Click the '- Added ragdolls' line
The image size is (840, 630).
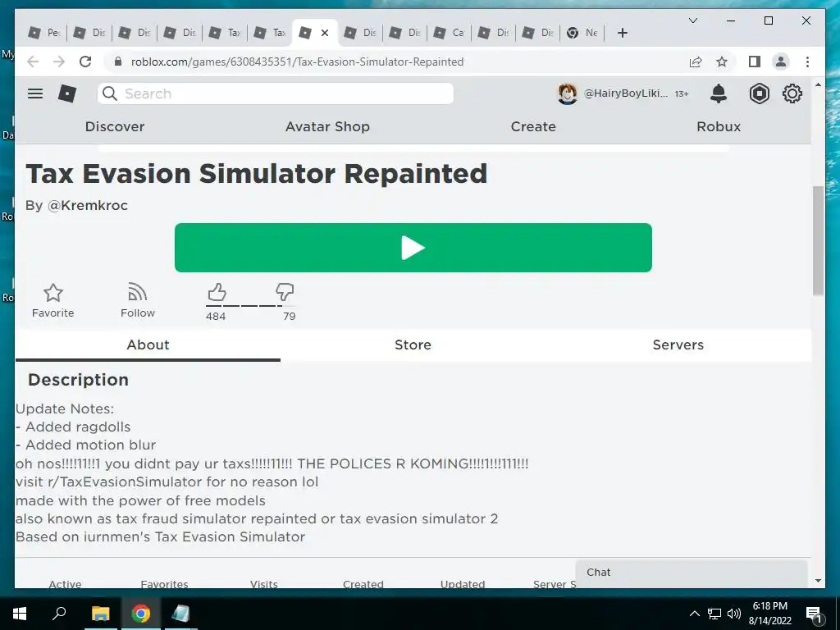pos(73,427)
